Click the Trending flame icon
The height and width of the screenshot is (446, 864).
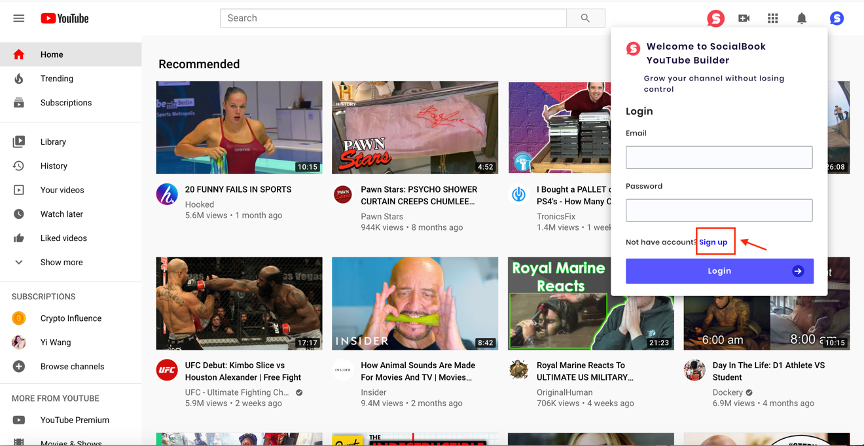19,79
